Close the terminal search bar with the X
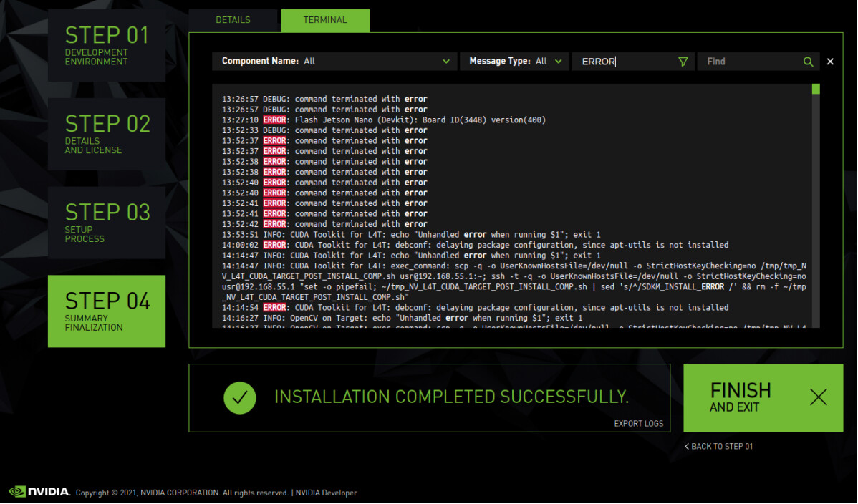858x504 pixels. (x=830, y=62)
